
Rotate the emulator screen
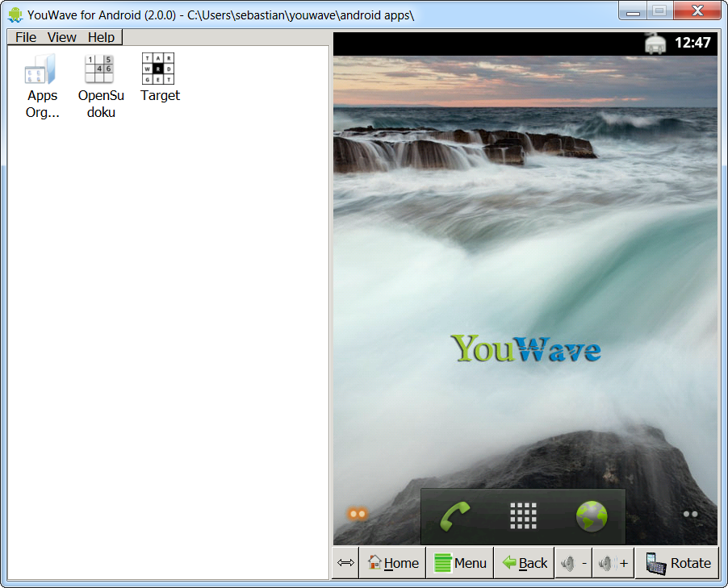[x=677, y=562]
